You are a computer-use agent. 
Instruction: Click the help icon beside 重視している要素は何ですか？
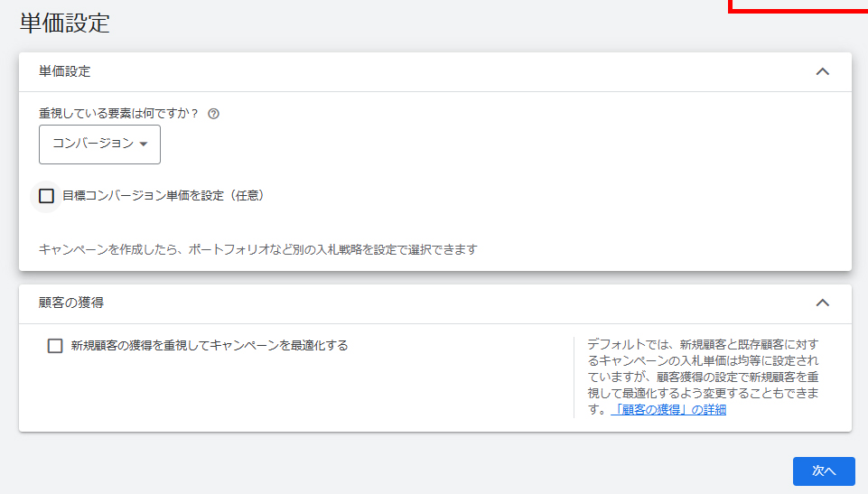pos(214,114)
